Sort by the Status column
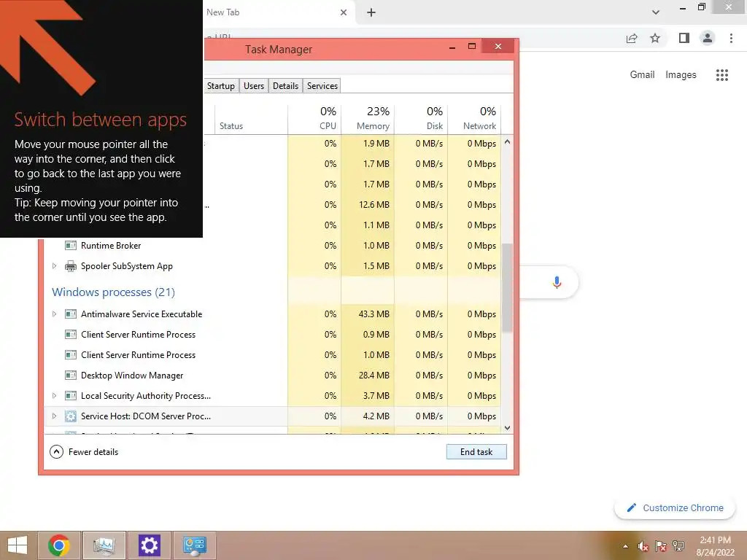 (251, 120)
